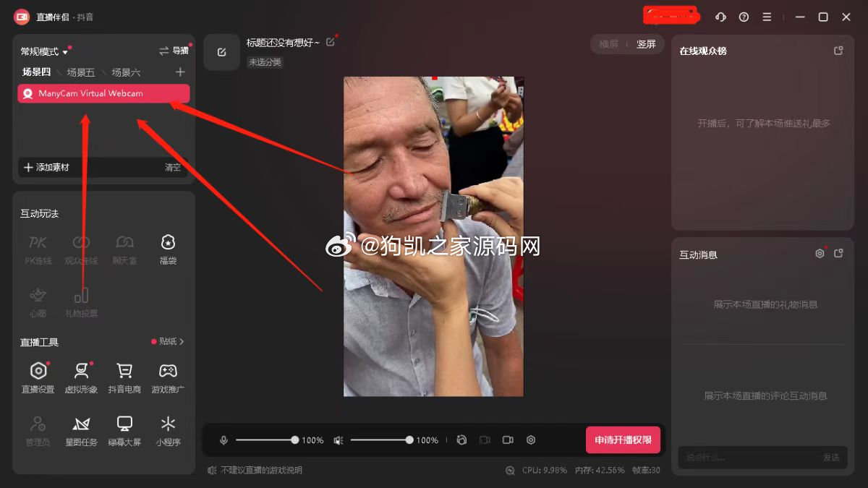Open the 心愿 wish feature
Viewport: 868px width, 488px height.
click(38, 302)
